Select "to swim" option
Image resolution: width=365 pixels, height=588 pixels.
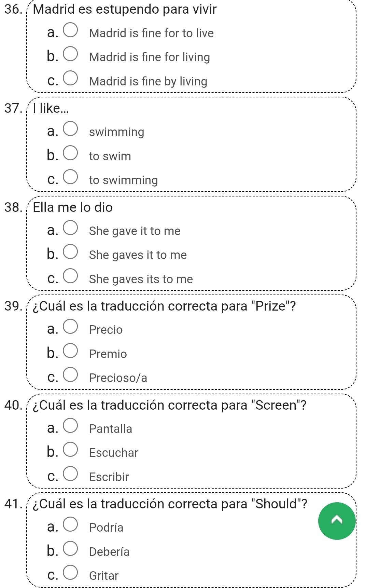pyautogui.click(x=71, y=152)
